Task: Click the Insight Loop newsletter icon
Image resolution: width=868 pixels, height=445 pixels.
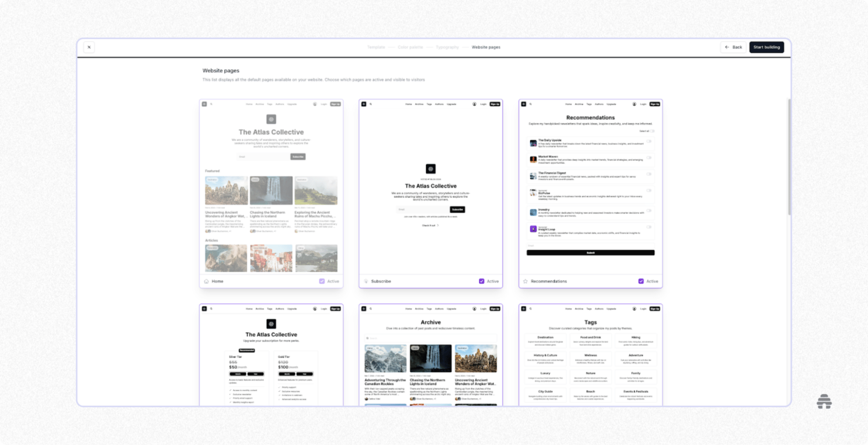Action: [x=533, y=229]
